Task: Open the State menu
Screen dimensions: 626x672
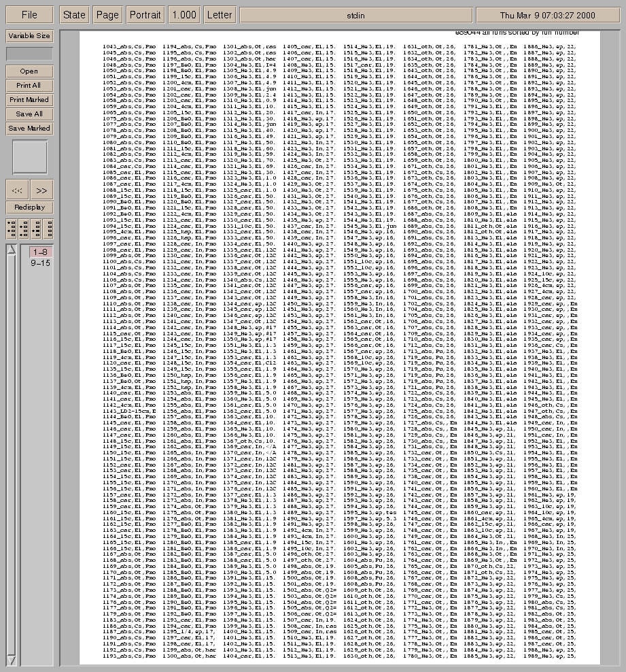Action: pos(74,15)
